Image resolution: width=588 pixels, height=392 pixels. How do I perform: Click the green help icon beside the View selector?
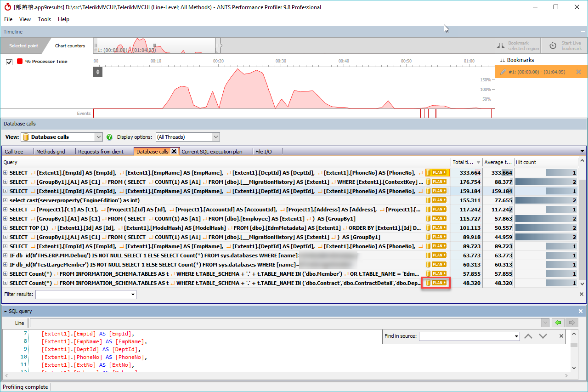pos(109,136)
